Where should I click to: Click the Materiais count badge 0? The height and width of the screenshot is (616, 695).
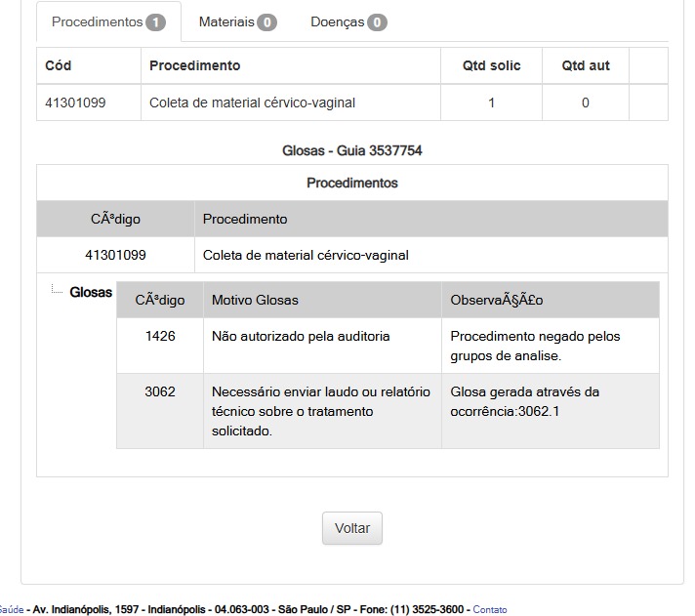coord(266,22)
